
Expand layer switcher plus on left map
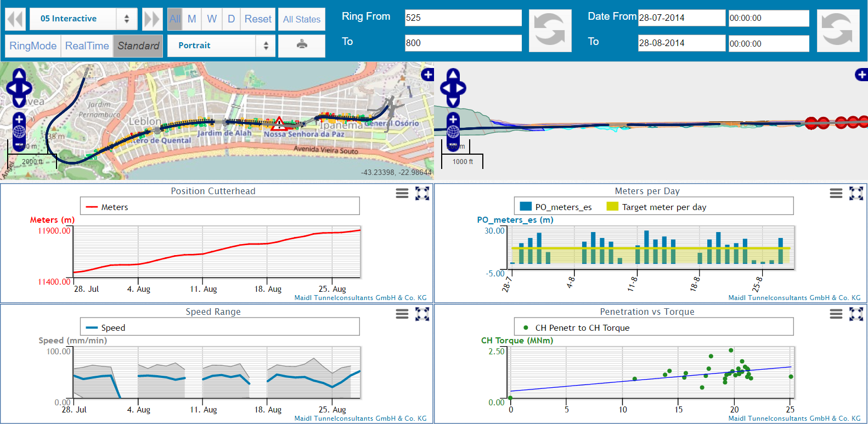(x=427, y=75)
